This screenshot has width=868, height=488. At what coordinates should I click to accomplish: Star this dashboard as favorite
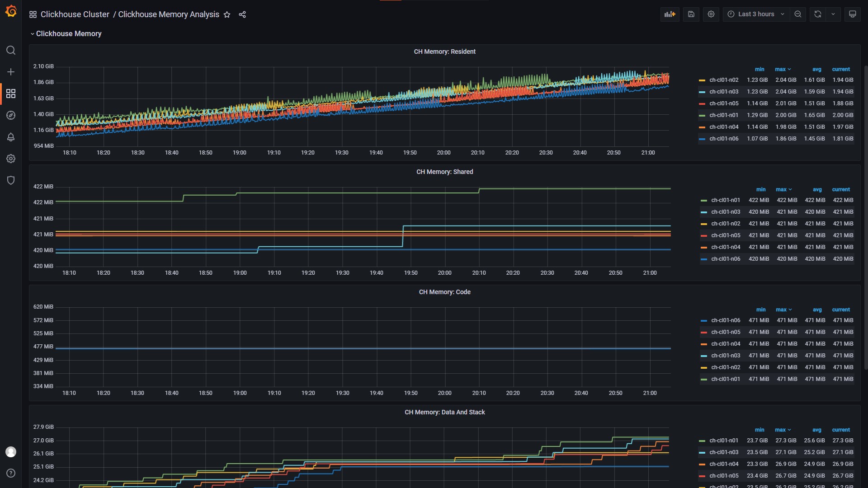(x=227, y=14)
